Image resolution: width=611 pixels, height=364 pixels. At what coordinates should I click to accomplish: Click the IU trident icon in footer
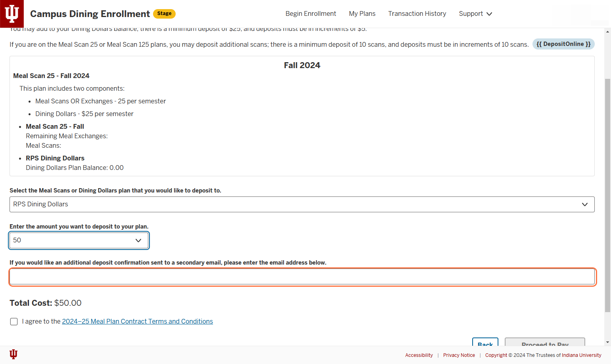click(x=13, y=354)
